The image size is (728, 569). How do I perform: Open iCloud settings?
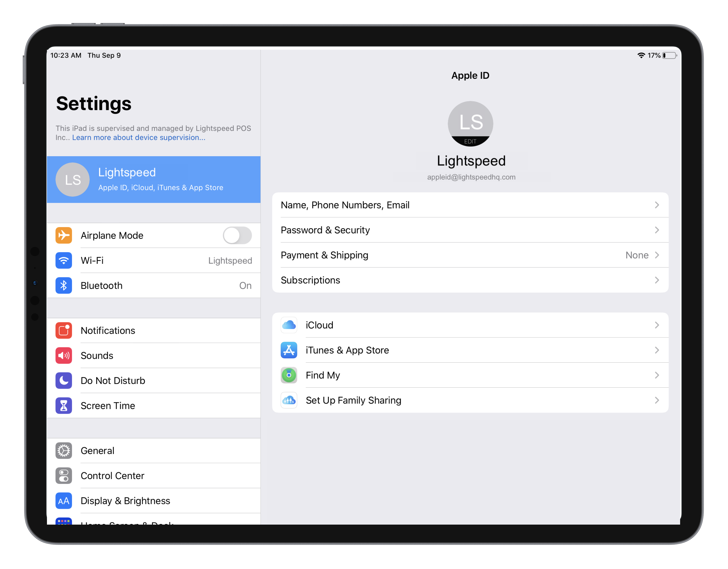point(470,324)
